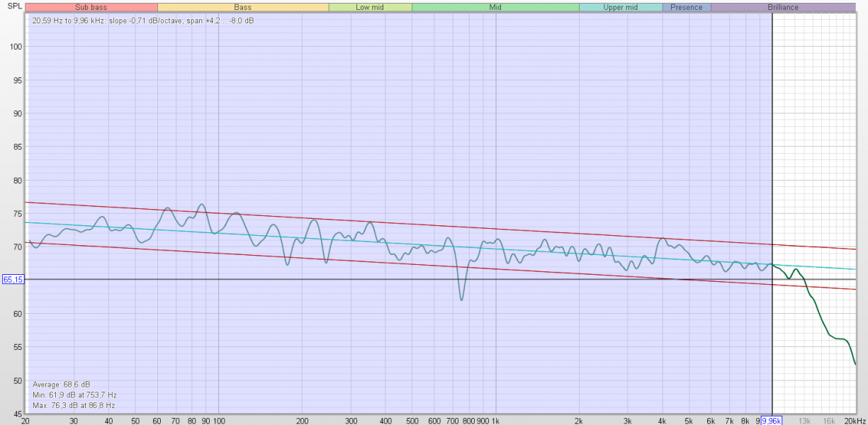Screen dimensions: 868x425
Task: Select the Brilliance frequency band label
Action: [x=783, y=7]
